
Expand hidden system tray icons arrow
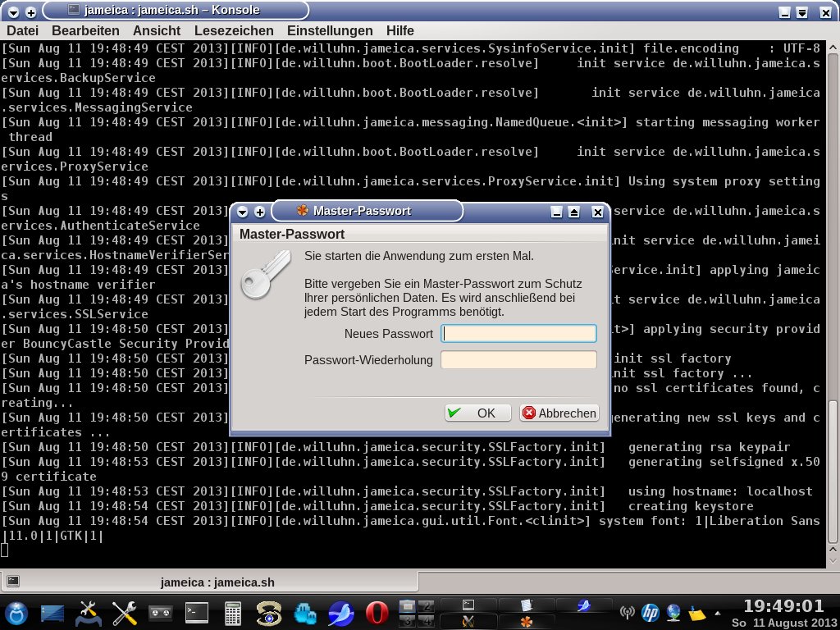717,613
